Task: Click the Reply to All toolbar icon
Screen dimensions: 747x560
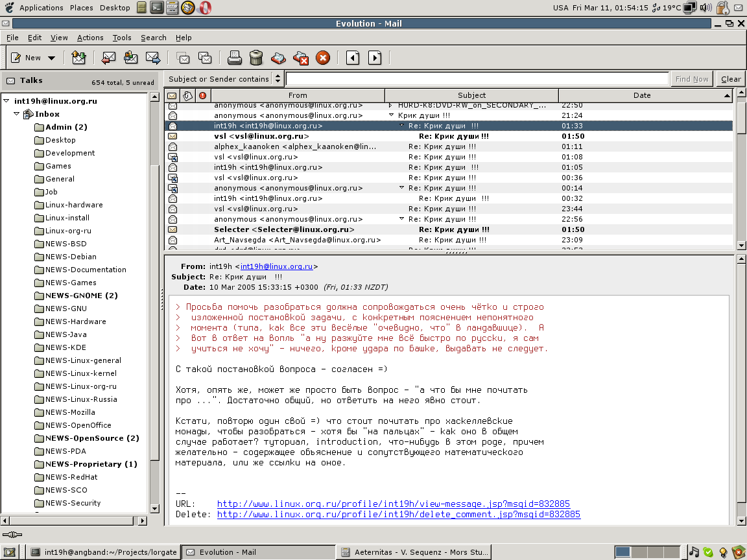Action: [x=130, y=58]
